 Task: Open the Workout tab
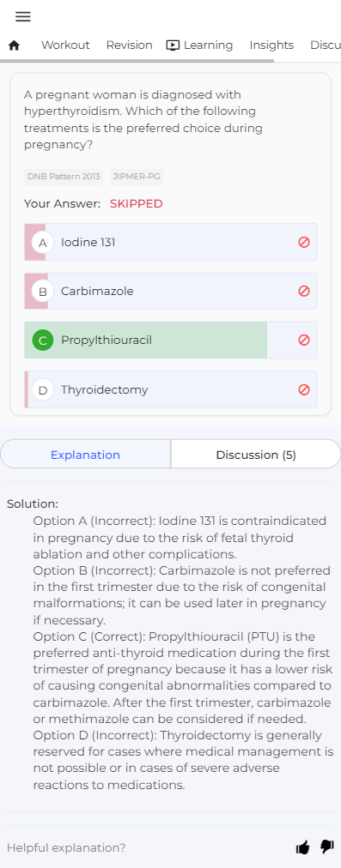pos(65,45)
